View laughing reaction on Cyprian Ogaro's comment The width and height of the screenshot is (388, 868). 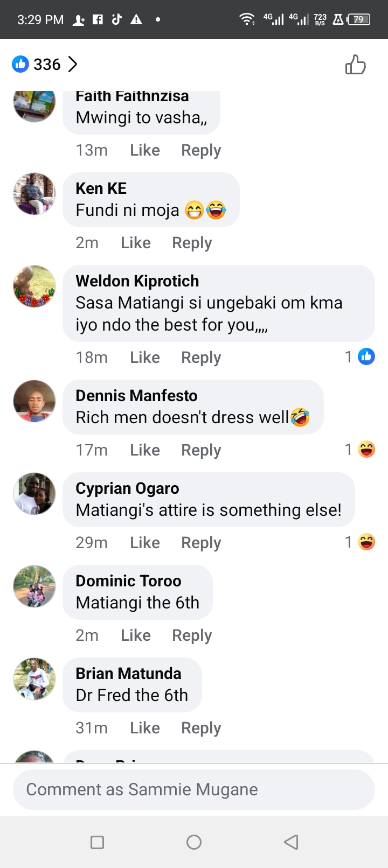[x=366, y=542]
